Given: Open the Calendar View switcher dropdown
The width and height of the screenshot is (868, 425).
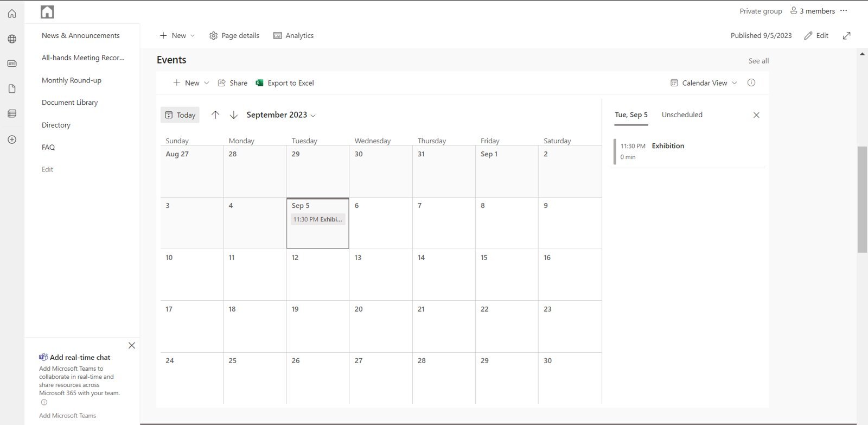Looking at the screenshot, I should tap(704, 83).
